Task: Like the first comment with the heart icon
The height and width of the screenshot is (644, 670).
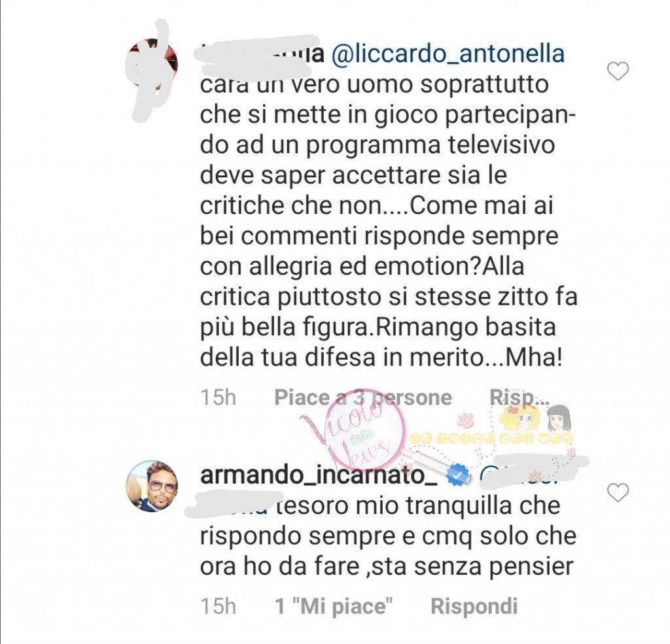Action: point(618,71)
